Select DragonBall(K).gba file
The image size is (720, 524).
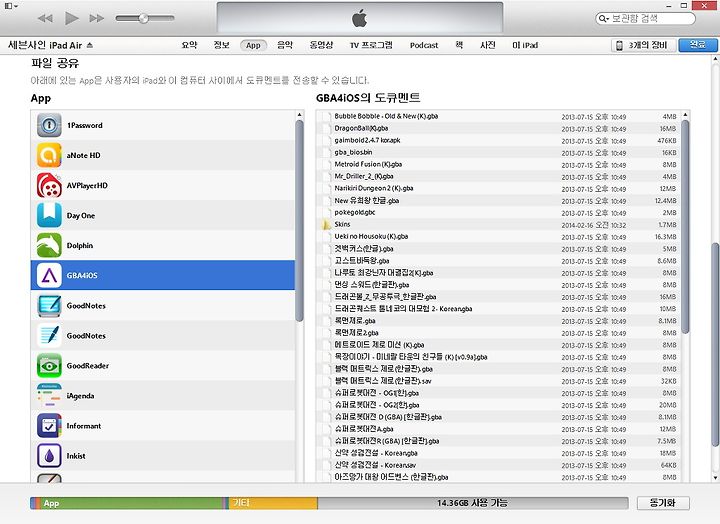(498, 129)
